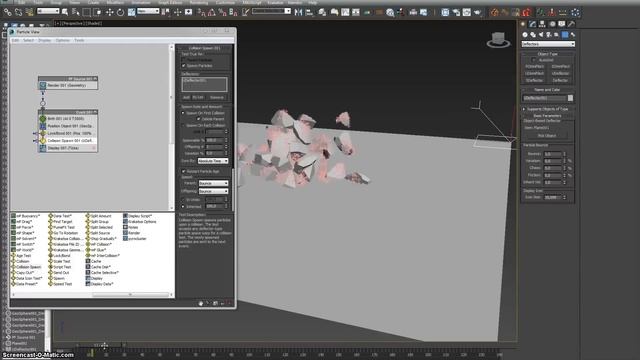The height and width of the screenshot is (360, 640).
Task: Activate the Select and Scale tool
Action: coord(131,13)
